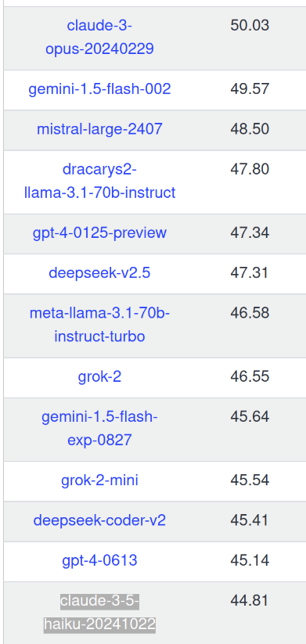This screenshot has height=644, width=306.
Task: Select the 49.57 score value
Action: 250,89
